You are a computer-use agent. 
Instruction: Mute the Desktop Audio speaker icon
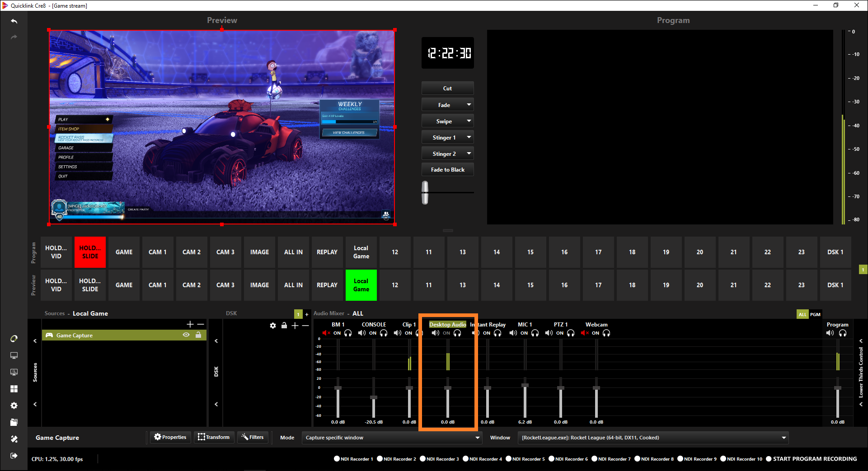coord(435,333)
